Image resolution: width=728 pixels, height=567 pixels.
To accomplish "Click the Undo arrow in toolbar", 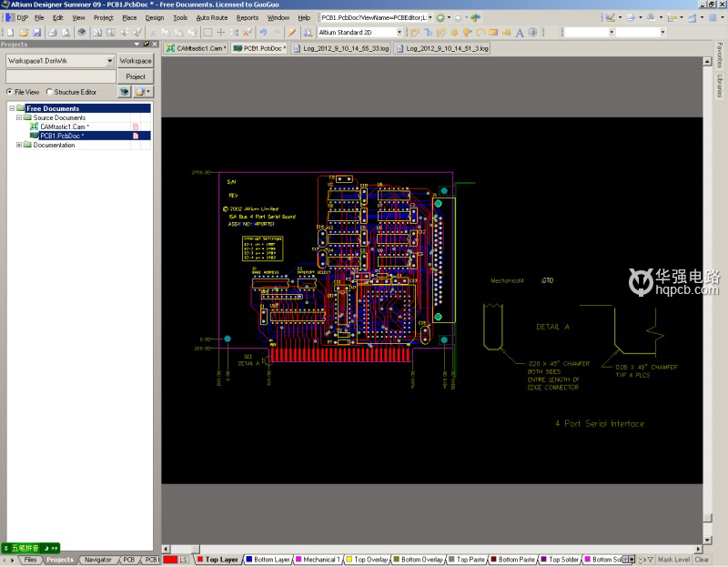I will [x=263, y=33].
